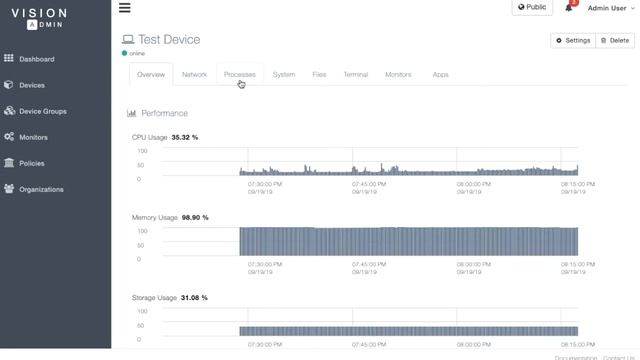Click the Test Device title text
This screenshot has width=640, height=360.
pos(169,40)
